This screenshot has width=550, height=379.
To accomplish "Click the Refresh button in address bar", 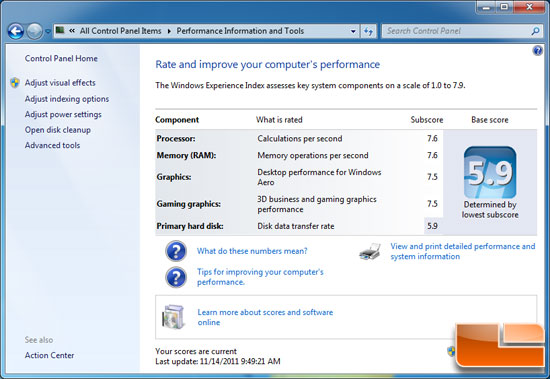I will [x=368, y=31].
